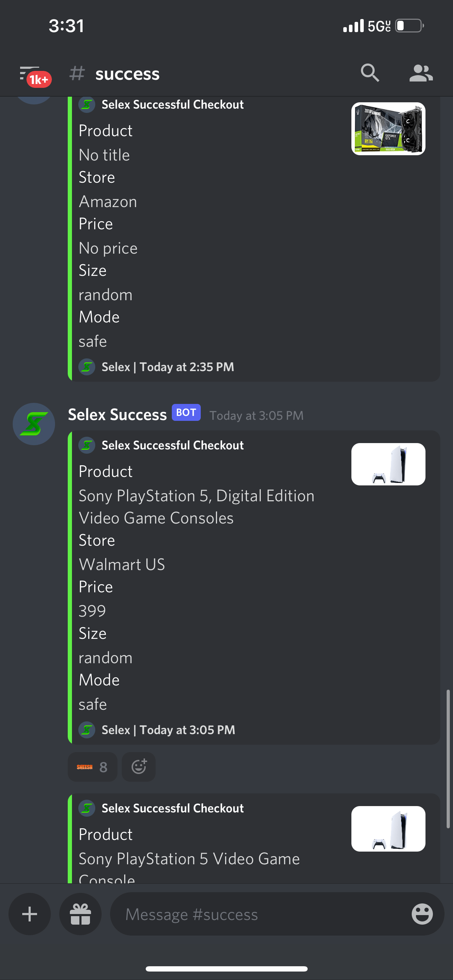This screenshot has width=453, height=980.
Task: Open the emoji picker in message bar
Action: (422, 914)
